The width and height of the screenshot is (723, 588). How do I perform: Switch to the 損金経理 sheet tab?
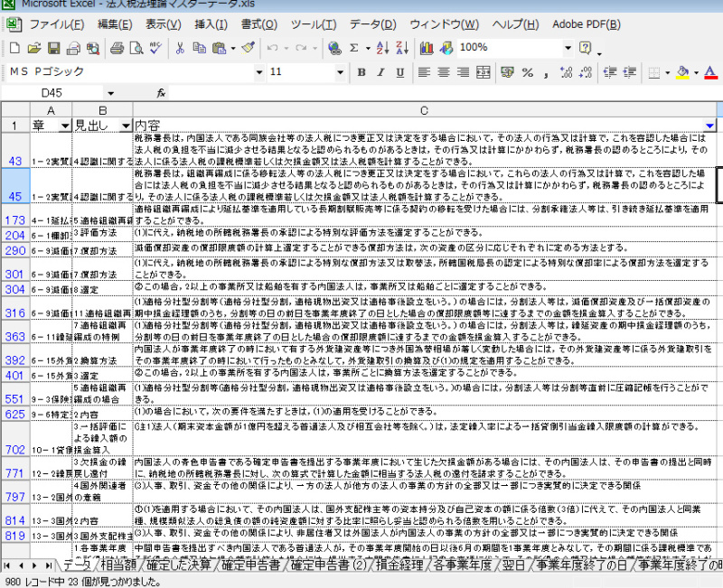(x=399, y=565)
